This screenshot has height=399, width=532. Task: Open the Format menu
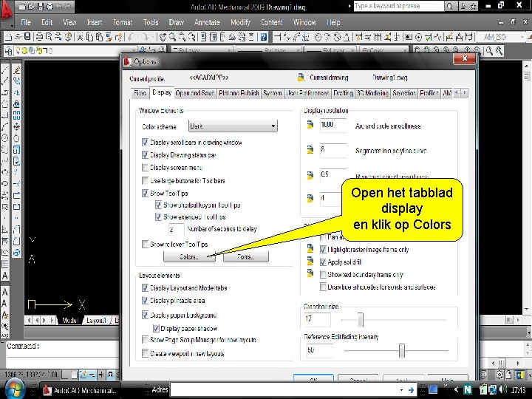pyautogui.click(x=123, y=22)
